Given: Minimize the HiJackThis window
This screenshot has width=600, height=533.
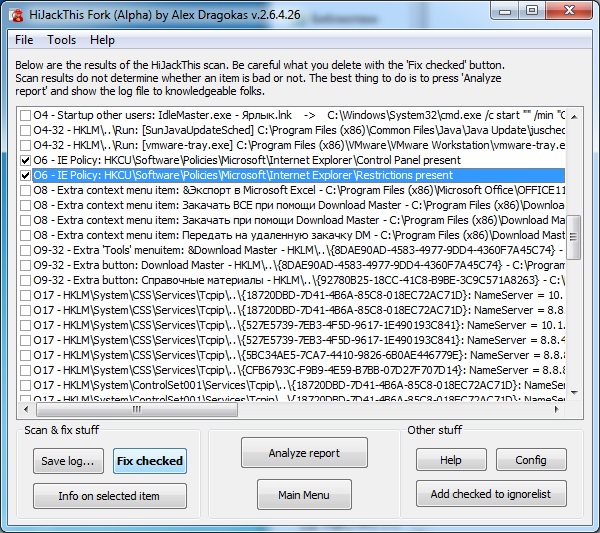Looking at the screenshot, I should pyautogui.click(x=505, y=11).
